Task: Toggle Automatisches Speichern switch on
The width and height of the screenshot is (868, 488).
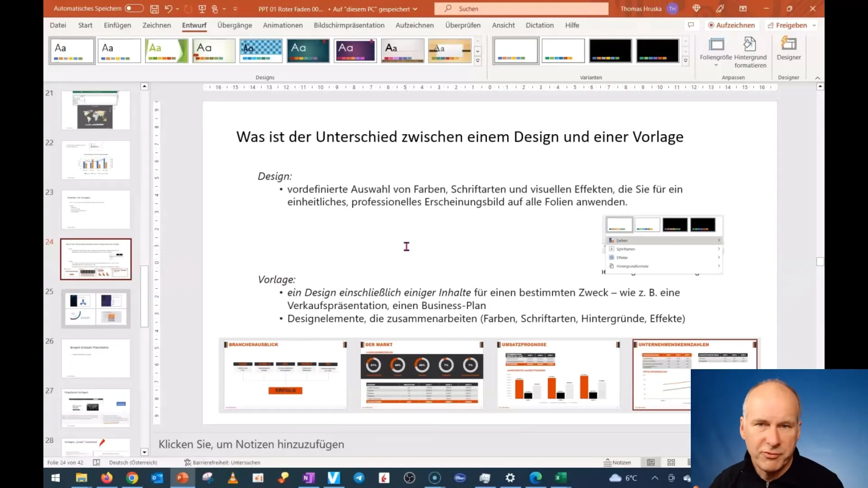Action: point(133,8)
